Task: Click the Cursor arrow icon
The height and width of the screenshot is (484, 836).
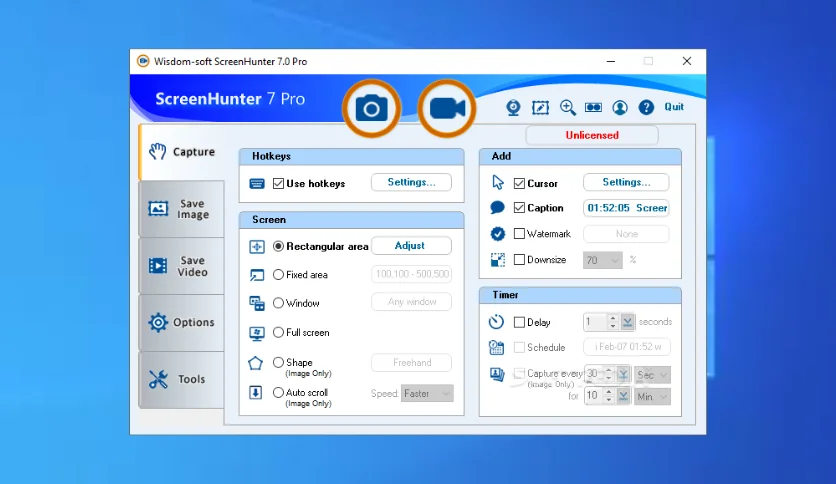Action: coord(497,183)
